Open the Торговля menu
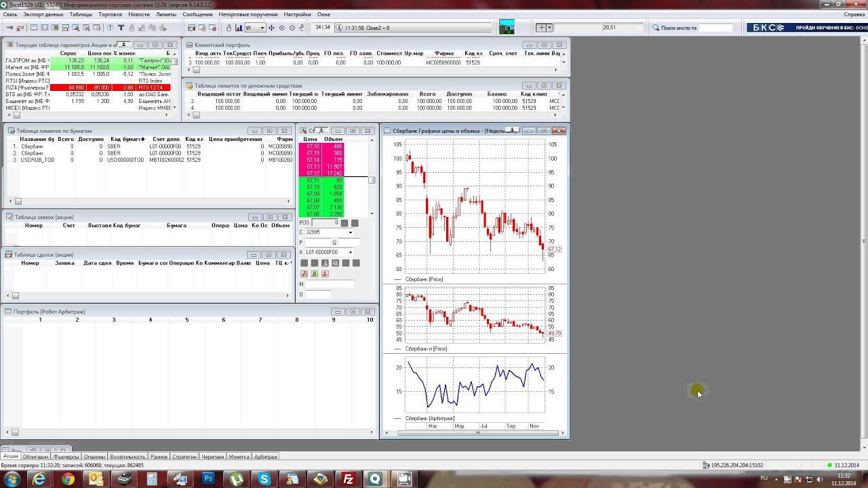Viewport: 868px width, 488px height. coord(111,14)
